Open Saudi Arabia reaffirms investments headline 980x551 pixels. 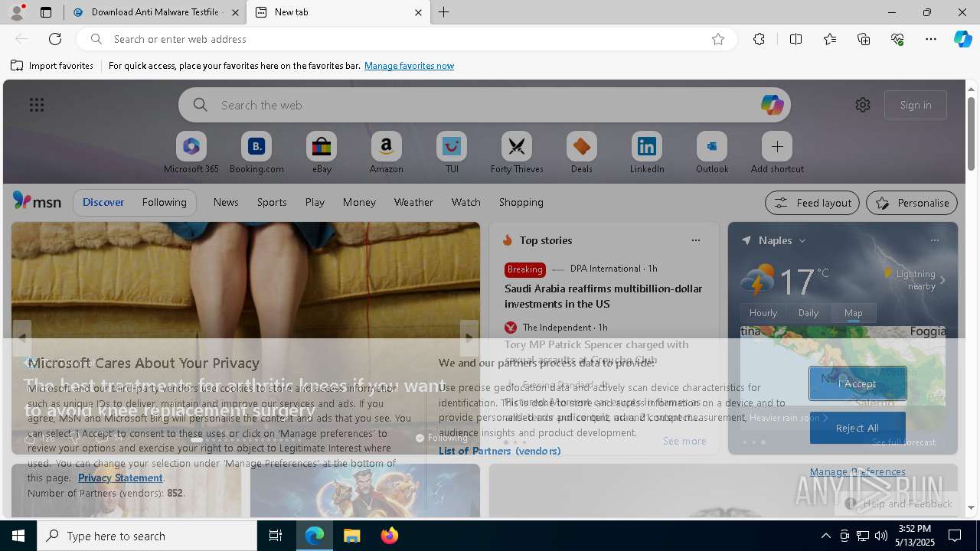pos(603,296)
